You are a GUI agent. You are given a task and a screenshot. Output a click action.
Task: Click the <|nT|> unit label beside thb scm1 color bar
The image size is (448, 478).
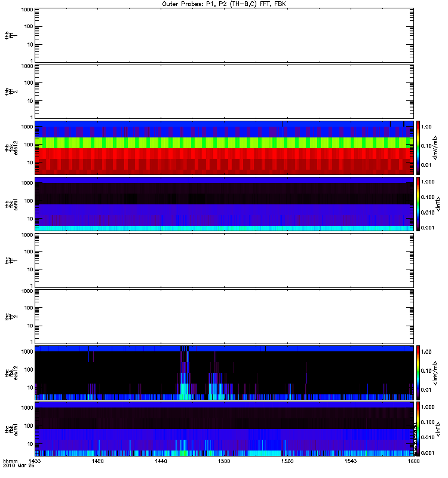[x=438, y=204]
